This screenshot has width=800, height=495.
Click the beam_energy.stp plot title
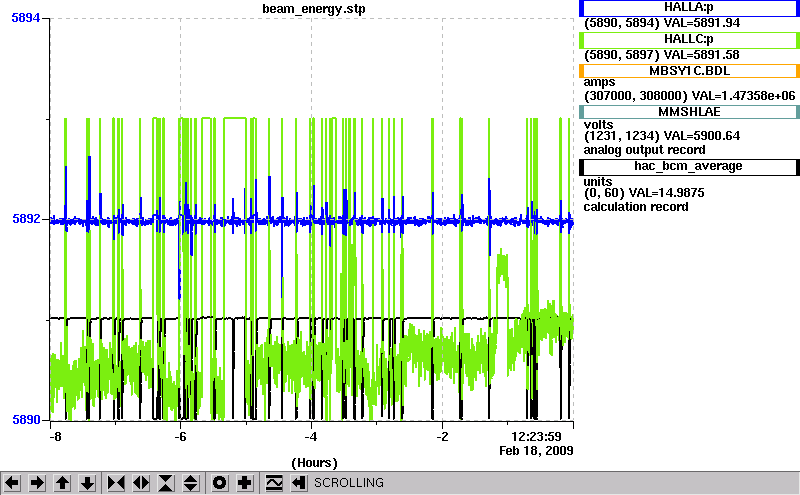[x=313, y=9]
